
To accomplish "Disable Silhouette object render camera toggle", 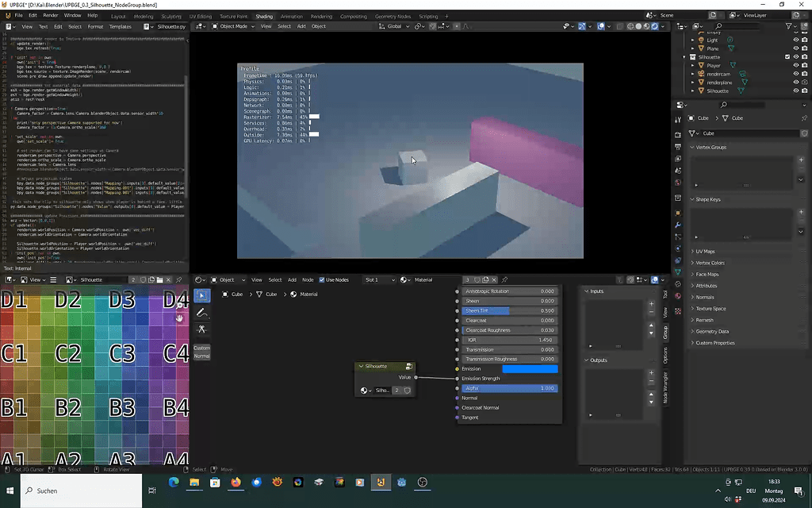I will point(804,90).
